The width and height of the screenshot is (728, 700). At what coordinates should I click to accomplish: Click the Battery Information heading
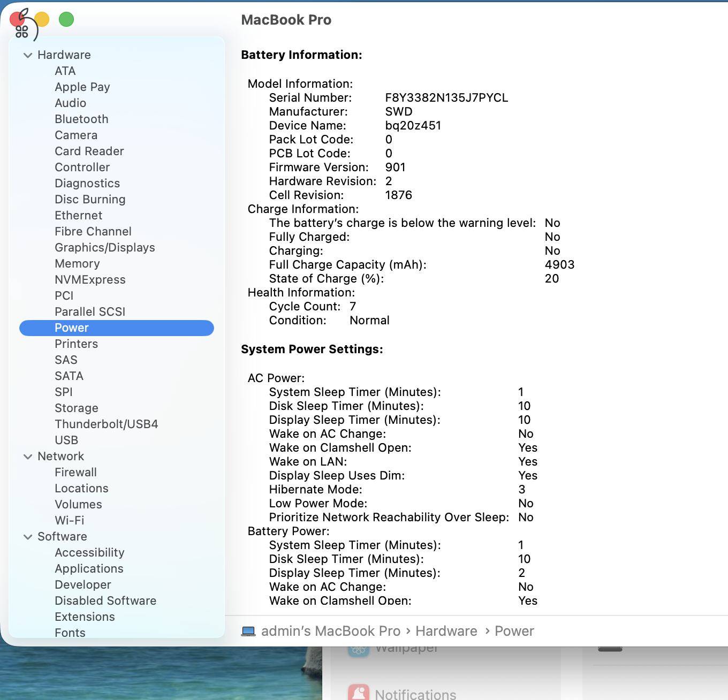pyautogui.click(x=302, y=55)
